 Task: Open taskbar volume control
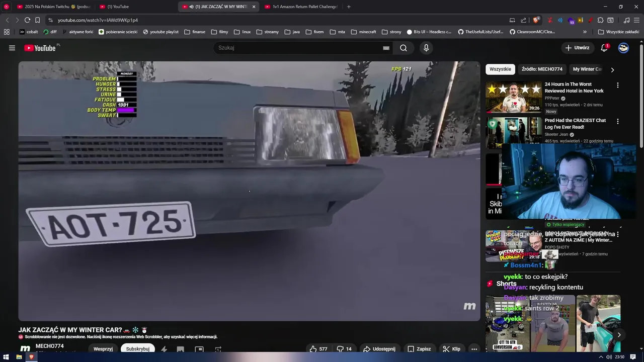pos(609,357)
